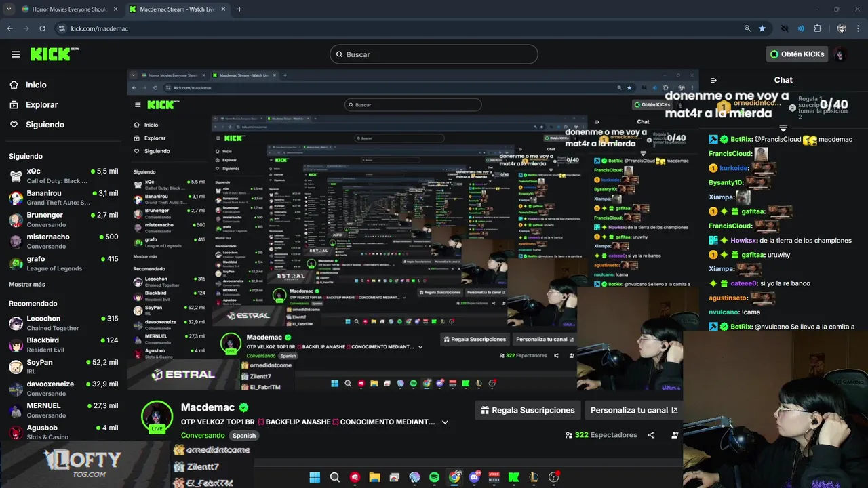
Task: Open Discord from the taskbar
Action: coord(474,477)
